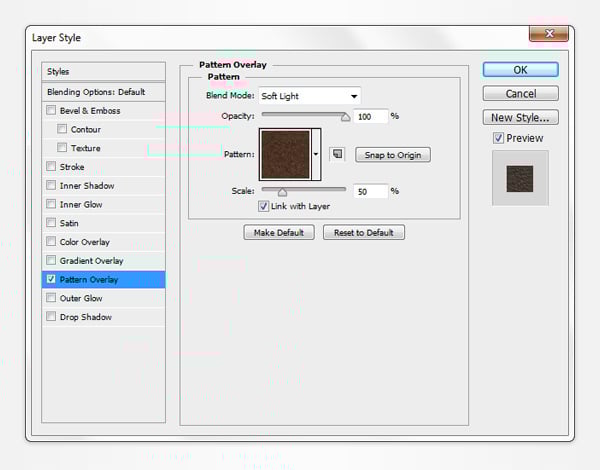Uncheck the Preview checkbox
The image size is (600, 470).
[498, 138]
